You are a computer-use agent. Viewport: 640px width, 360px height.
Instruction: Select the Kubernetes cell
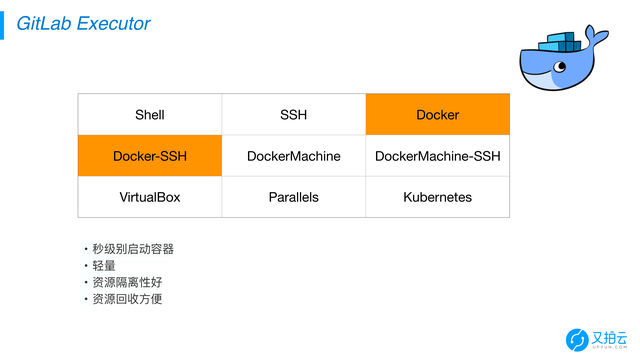click(x=438, y=197)
